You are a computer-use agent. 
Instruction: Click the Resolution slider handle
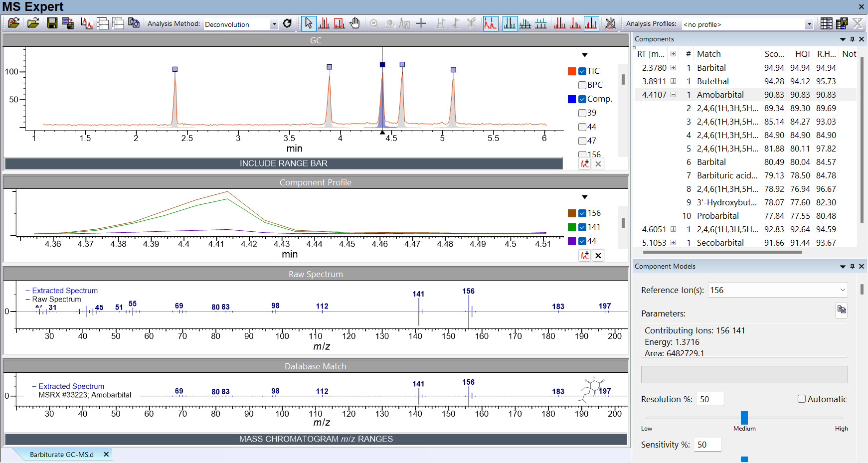coord(744,418)
